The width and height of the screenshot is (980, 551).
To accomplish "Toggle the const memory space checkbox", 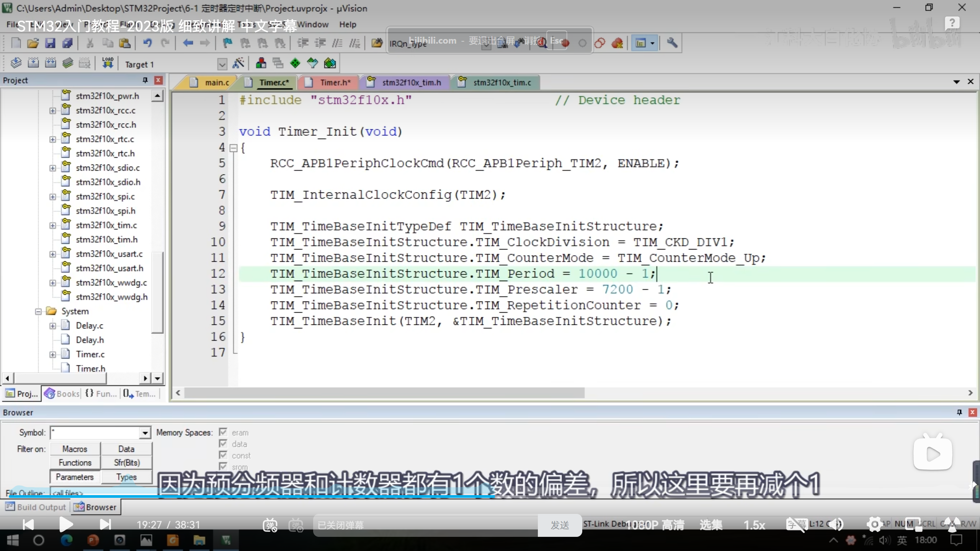I will pos(223,455).
